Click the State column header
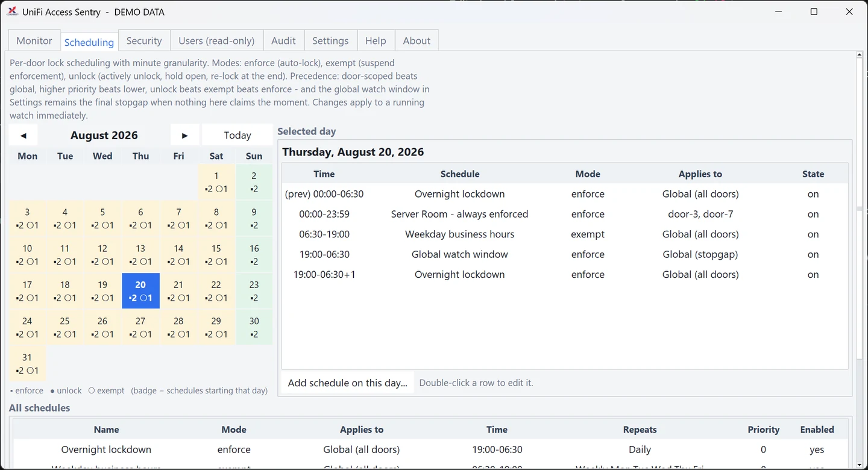Image resolution: width=868 pixels, height=470 pixels. (813, 174)
